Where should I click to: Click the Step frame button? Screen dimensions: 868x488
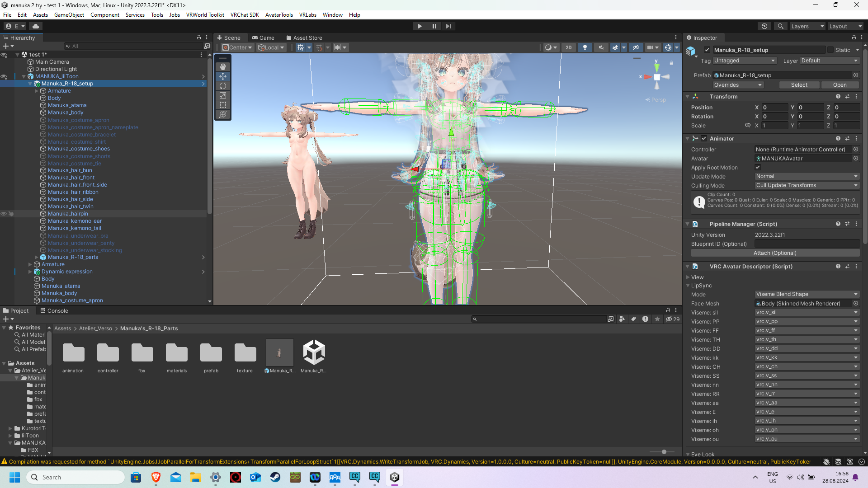click(x=448, y=26)
